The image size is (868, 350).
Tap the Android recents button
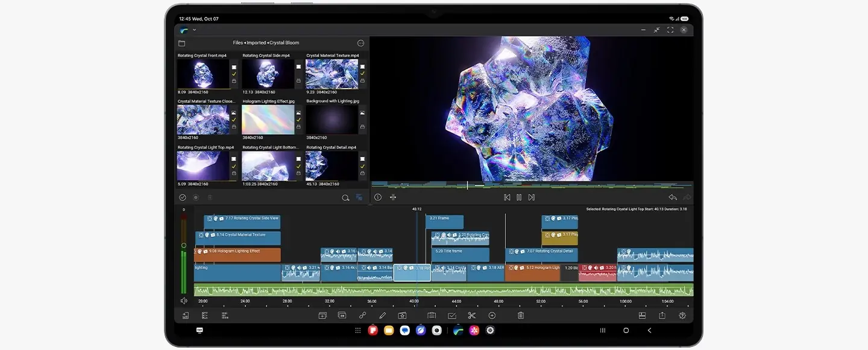tap(602, 331)
